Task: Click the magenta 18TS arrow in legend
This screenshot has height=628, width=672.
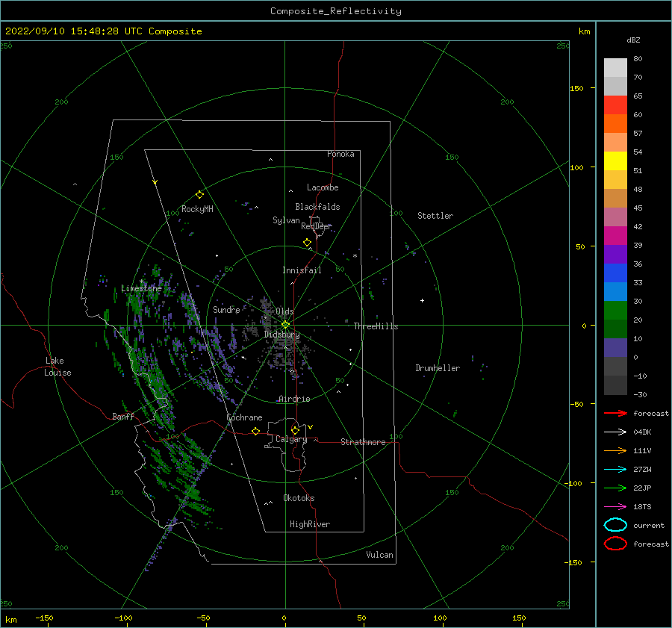Action: pos(615,506)
